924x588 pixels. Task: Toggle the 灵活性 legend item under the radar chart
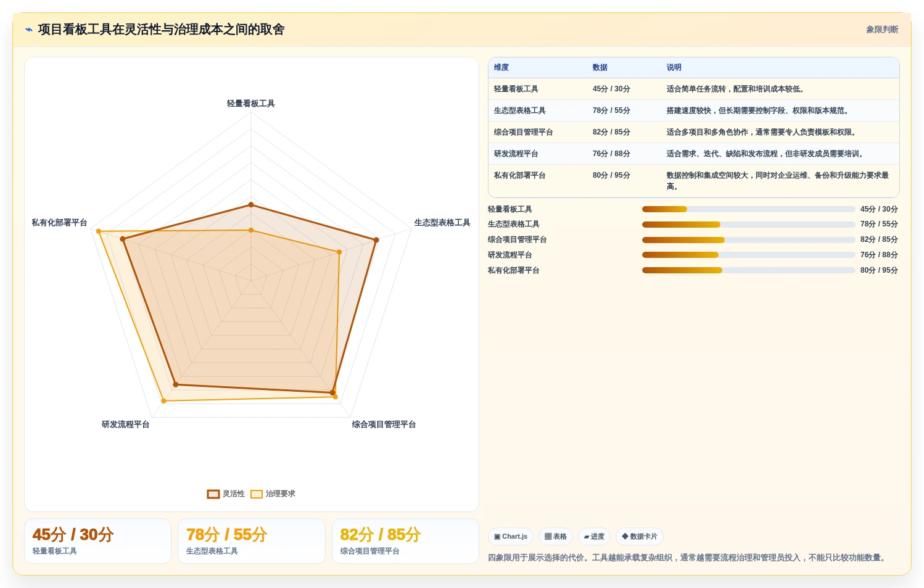point(226,494)
